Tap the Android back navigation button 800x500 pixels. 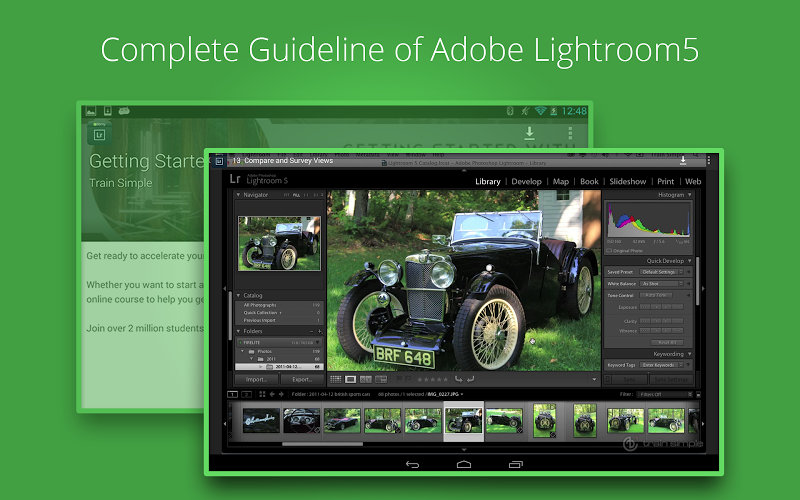coord(412,464)
